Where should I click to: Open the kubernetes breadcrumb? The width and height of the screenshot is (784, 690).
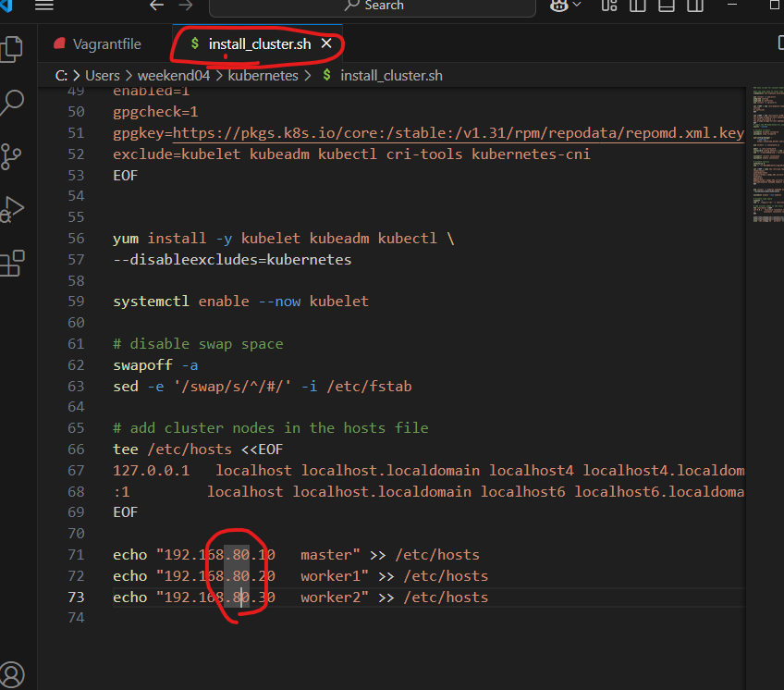[263, 76]
